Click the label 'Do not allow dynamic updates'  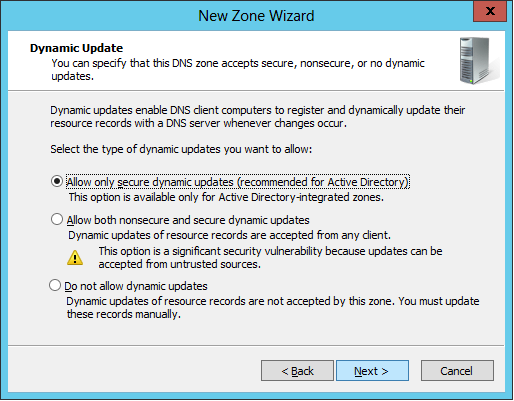[x=136, y=286]
